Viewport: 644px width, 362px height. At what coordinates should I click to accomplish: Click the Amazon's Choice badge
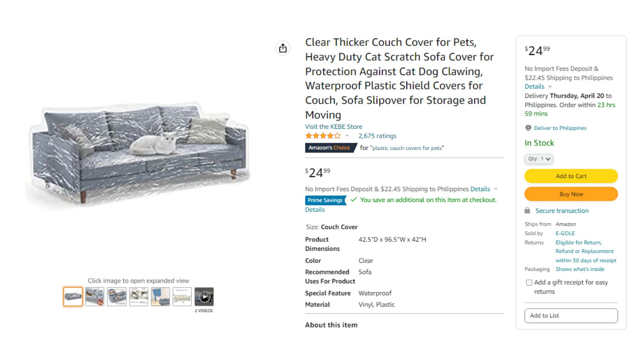(330, 148)
